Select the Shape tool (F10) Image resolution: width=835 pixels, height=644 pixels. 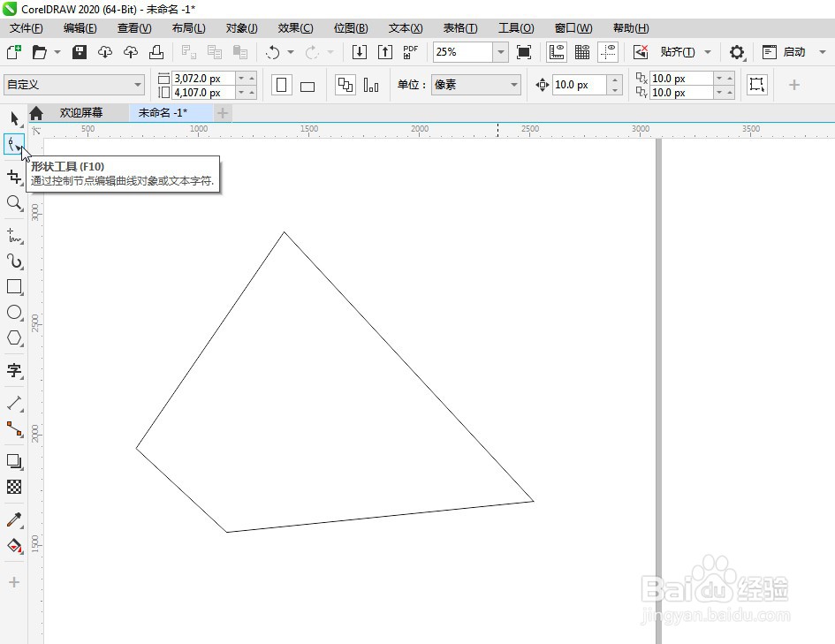[14, 144]
